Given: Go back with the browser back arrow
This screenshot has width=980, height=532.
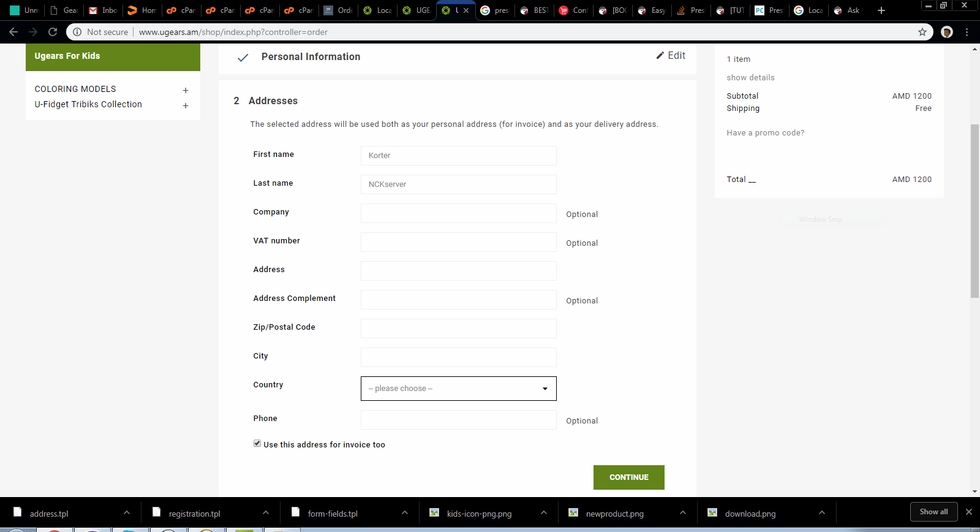Looking at the screenshot, I should click(x=13, y=32).
